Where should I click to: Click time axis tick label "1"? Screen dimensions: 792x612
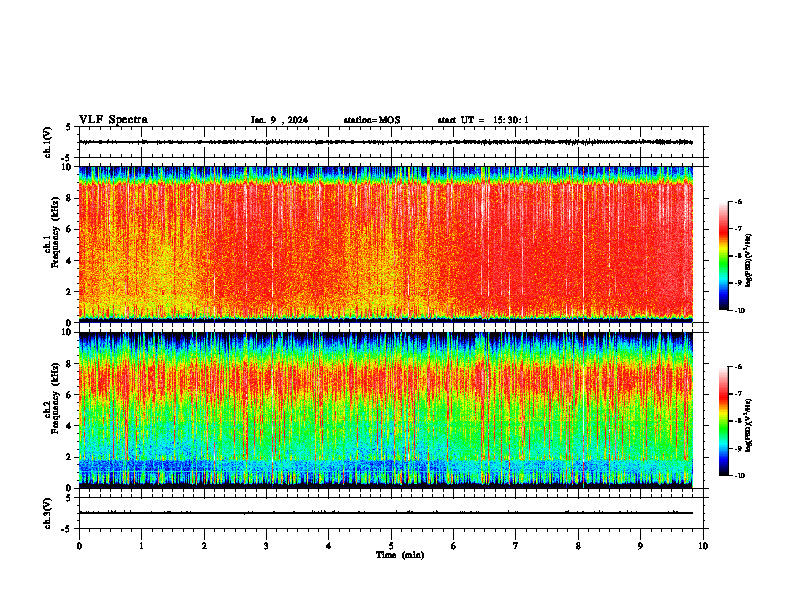pyautogui.click(x=141, y=546)
